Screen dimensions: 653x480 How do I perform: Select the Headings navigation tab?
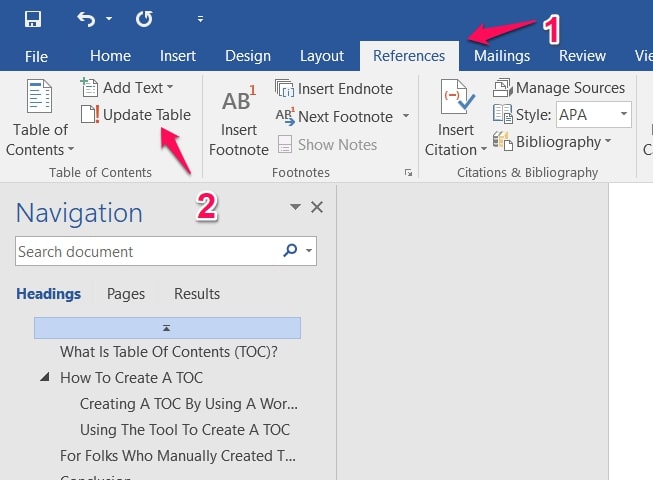click(x=49, y=294)
